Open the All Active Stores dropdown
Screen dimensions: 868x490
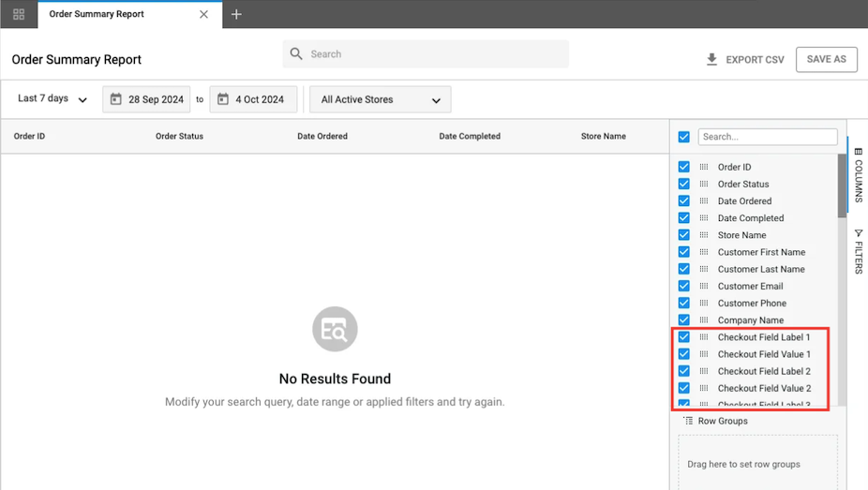coord(380,99)
